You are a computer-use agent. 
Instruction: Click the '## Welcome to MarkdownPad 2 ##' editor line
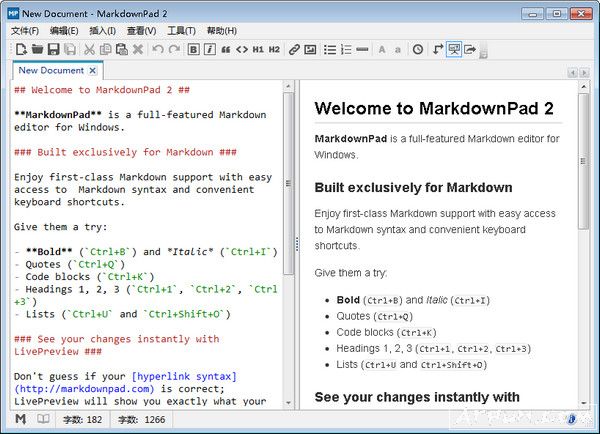pos(102,90)
